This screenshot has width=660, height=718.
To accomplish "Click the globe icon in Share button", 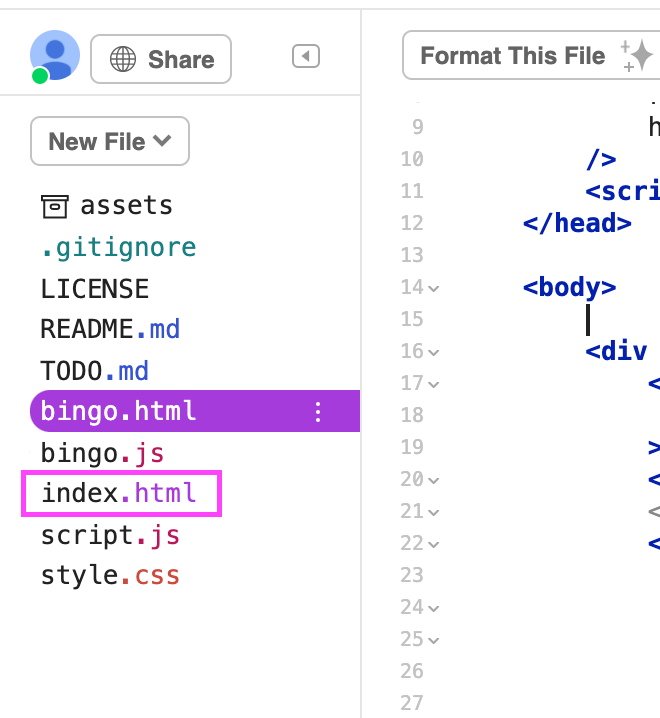I will (123, 60).
